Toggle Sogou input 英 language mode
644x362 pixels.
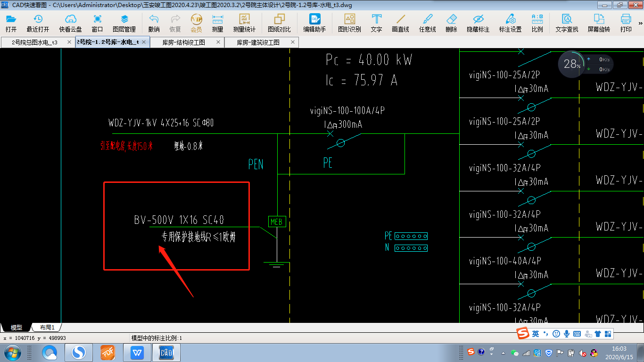536,334
